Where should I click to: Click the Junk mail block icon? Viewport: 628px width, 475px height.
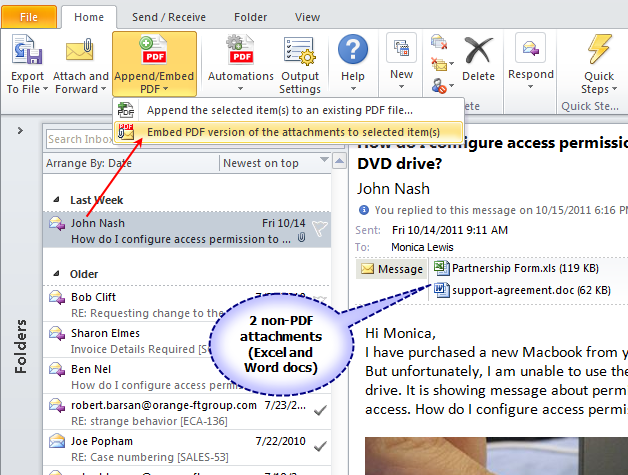tap(439, 86)
